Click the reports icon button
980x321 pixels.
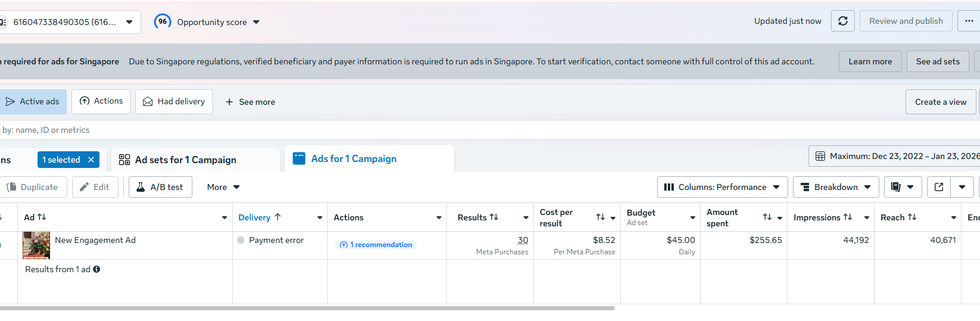(x=896, y=187)
